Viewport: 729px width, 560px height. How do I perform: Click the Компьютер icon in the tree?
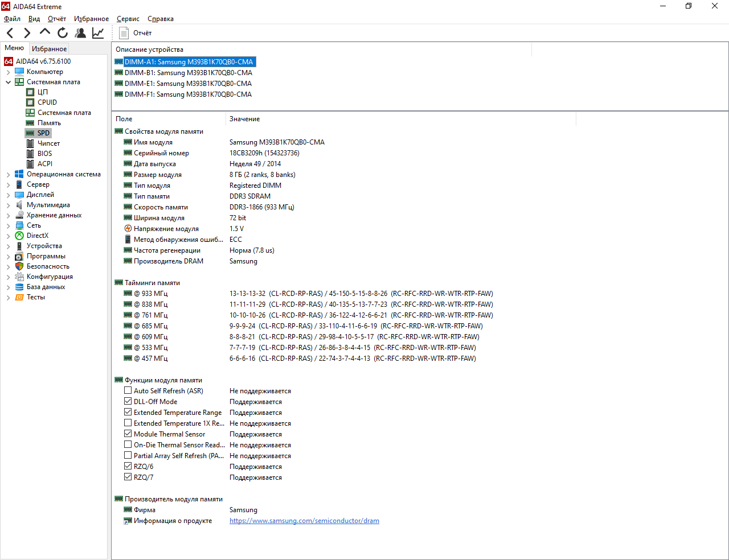(x=19, y=72)
